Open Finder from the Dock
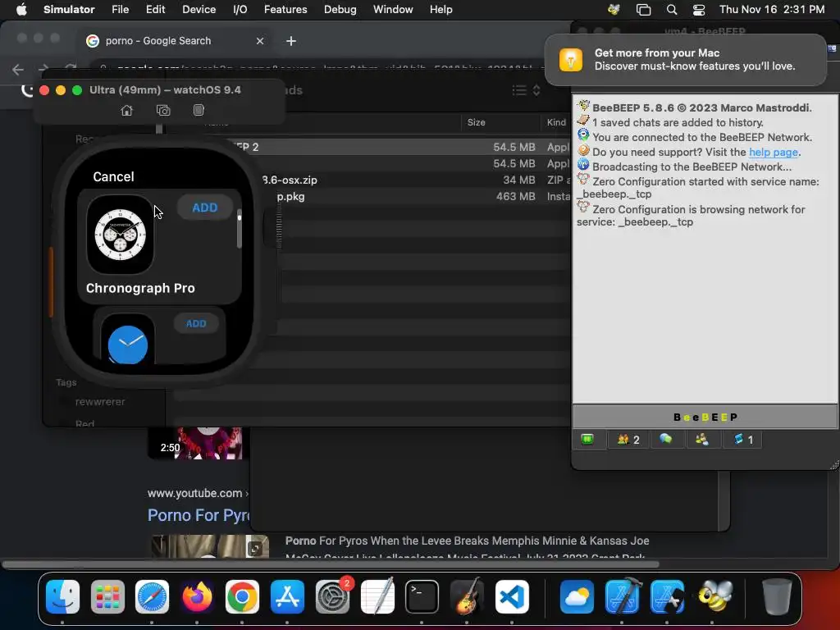 62,596
